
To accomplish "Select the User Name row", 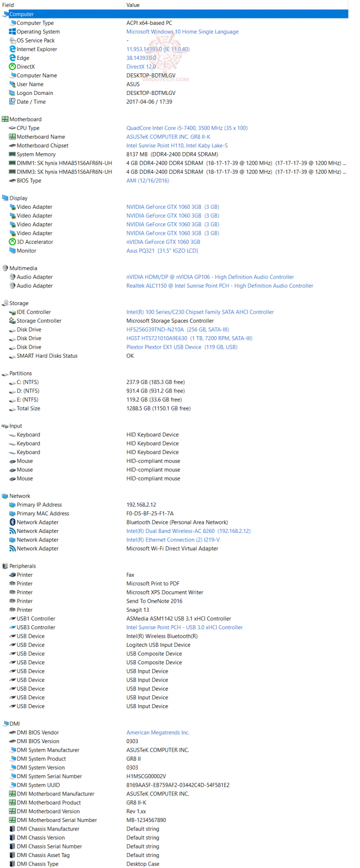I will click(174, 84).
